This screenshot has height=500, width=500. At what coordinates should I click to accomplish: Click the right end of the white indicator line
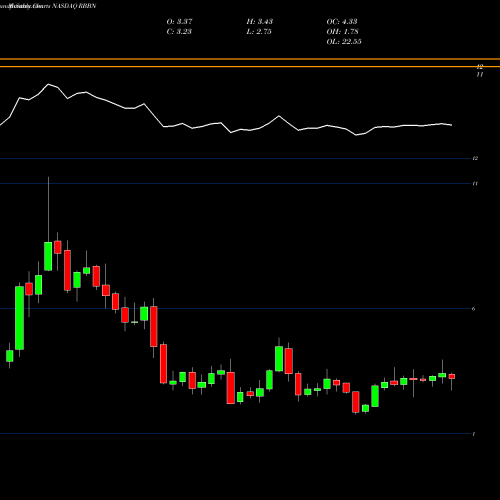(452, 125)
